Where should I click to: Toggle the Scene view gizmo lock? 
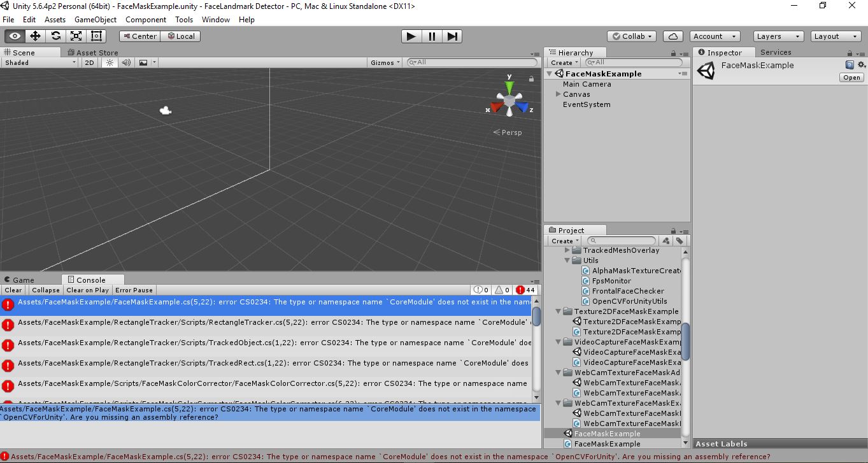coord(531,79)
